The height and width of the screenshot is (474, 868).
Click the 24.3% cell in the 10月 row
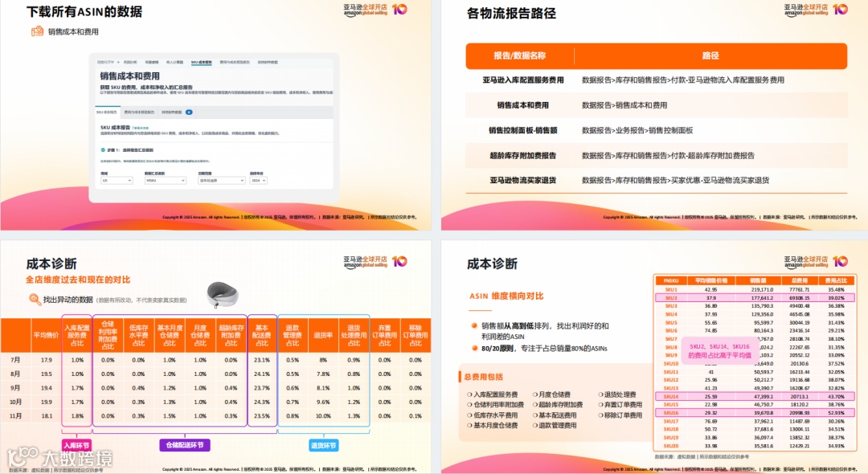coord(261,402)
